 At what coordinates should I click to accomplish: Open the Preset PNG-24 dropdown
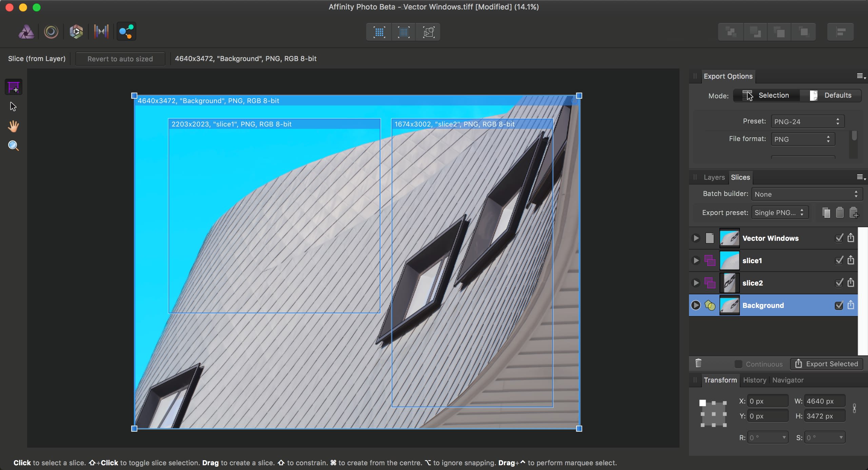(x=807, y=121)
